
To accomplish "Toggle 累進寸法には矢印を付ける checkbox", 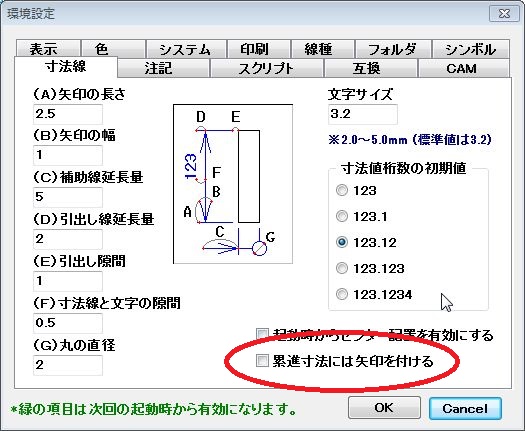I will pos(262,361).
